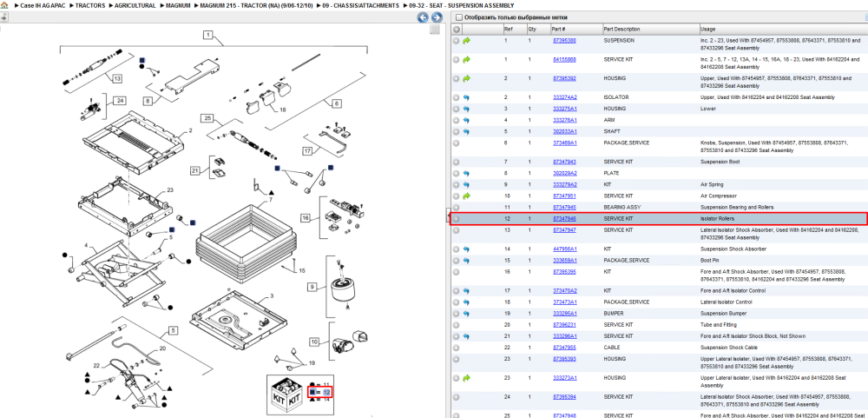The image size is (868, 418).
Task: Open part number 87347955 link
Action: [564, 348]
